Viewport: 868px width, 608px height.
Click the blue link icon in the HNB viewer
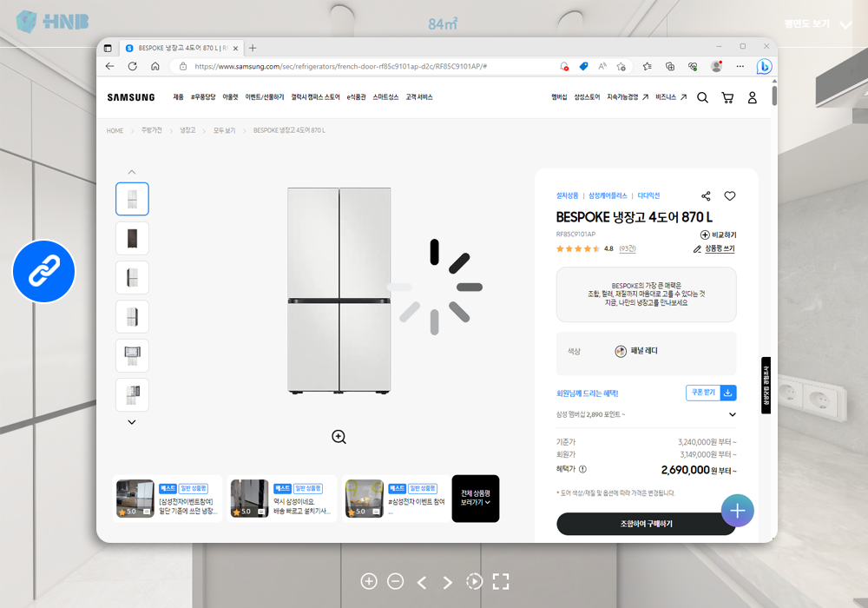tap(43, 271)
